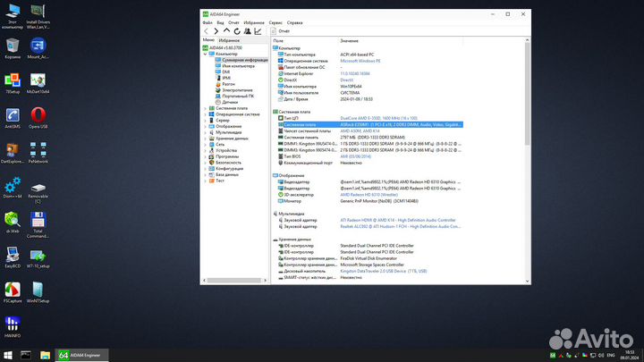Open the Microsoft Windows PE link
644x362 pixels.
tap(360, 61)
